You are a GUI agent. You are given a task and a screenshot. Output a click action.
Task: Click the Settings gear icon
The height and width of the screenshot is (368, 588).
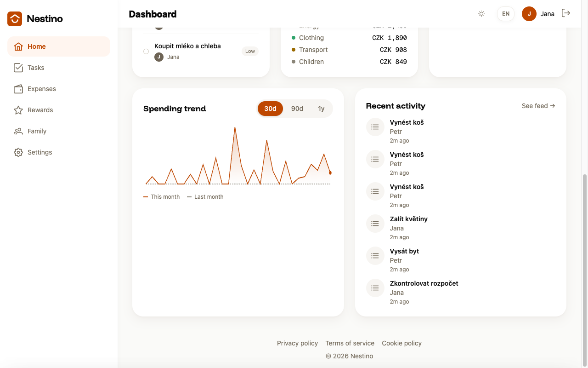pyautogui.click(x=18, y=152)
